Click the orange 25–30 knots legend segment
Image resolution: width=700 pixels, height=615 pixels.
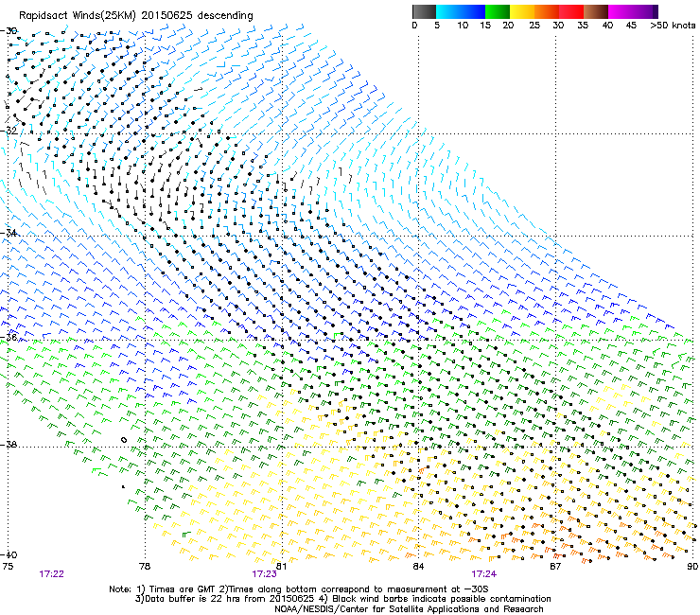pyautogui.click(x=547, y=11)
